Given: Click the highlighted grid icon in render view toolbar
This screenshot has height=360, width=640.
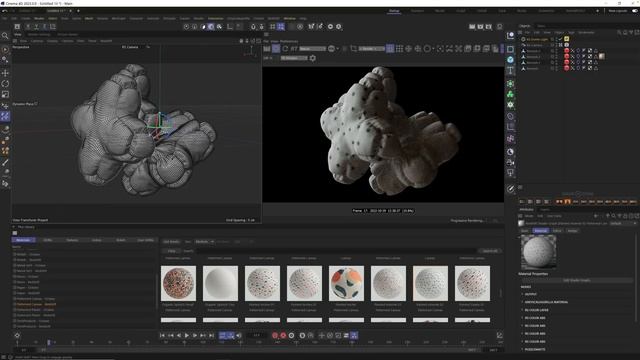Looking at the screenshot, I should (x=390, y=49).
